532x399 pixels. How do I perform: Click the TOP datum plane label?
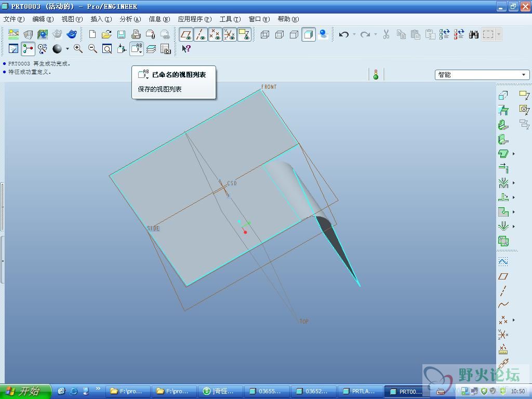(304, 321)
